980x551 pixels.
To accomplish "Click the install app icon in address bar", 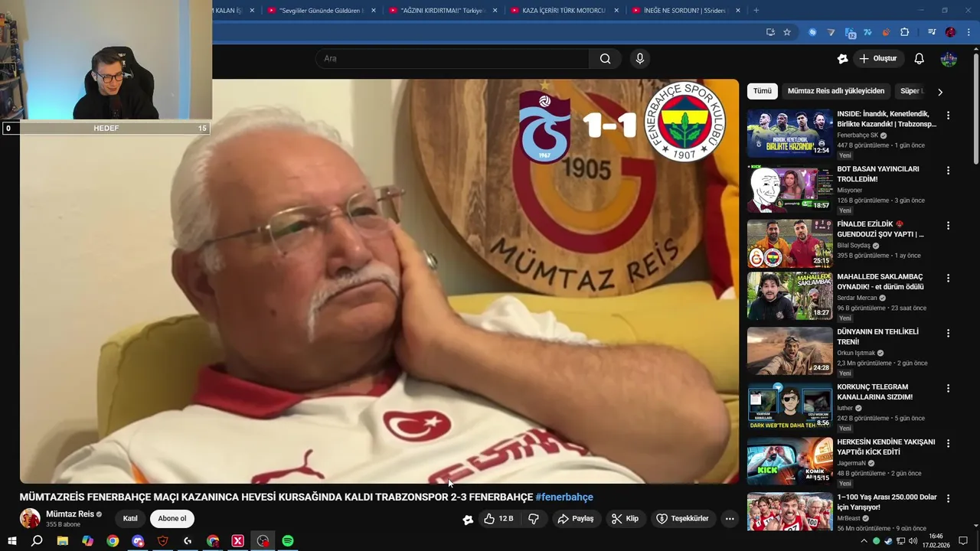I will (770, 32).
